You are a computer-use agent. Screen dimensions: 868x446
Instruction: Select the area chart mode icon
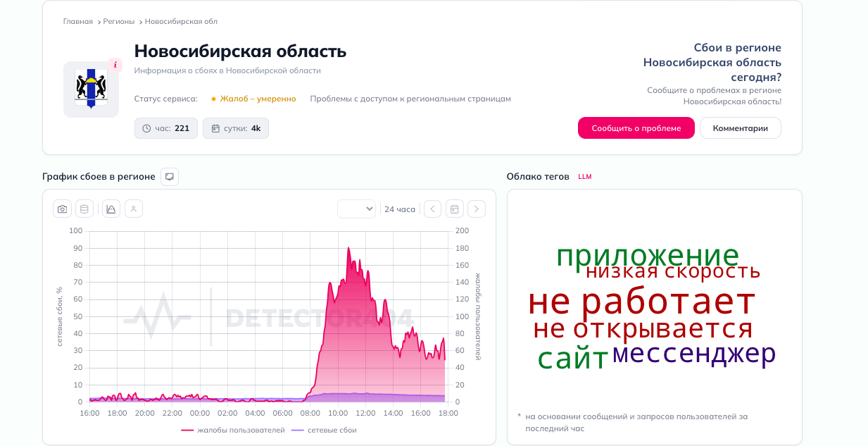[111, 209]
